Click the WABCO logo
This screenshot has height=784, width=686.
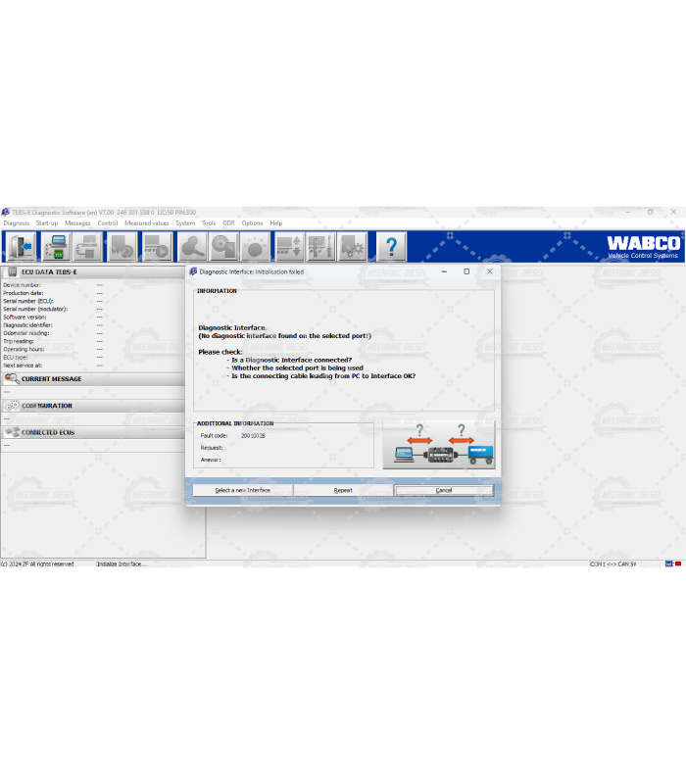[x=643, y=243]
